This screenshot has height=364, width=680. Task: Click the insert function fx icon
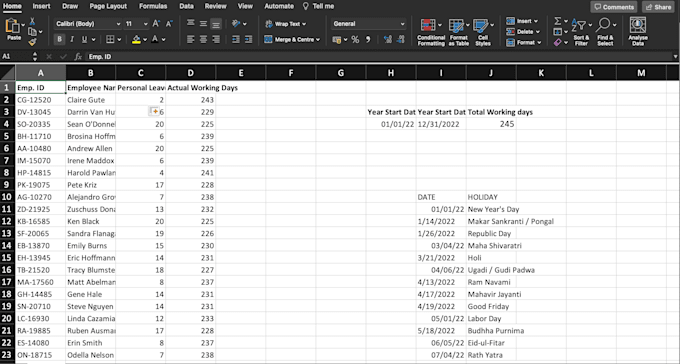click(x=78, y=56)
